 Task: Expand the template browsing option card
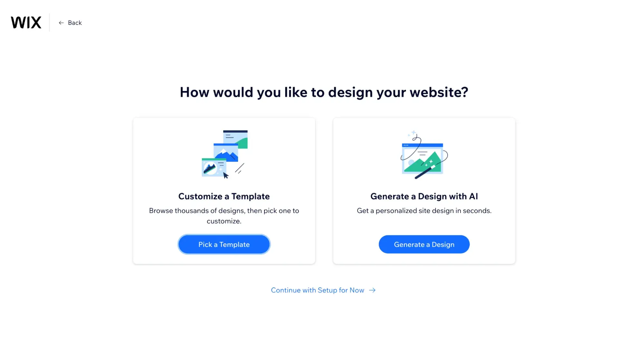tap(224, 244)
